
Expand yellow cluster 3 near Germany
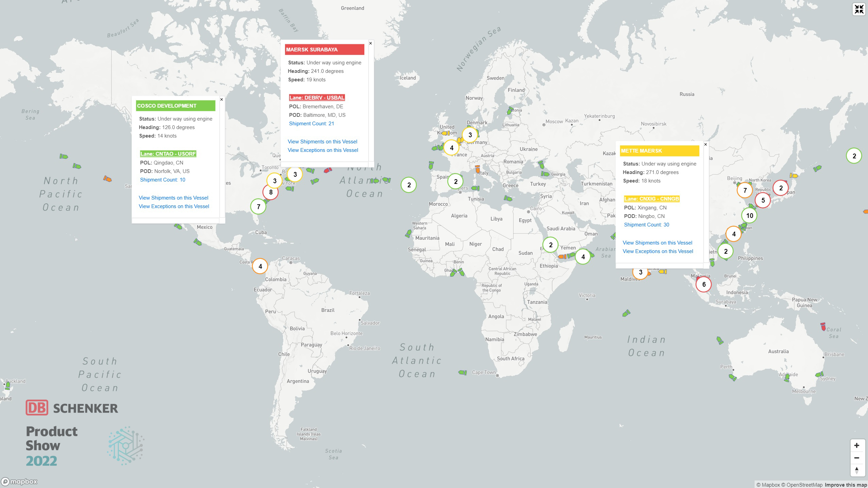point(470,135)
